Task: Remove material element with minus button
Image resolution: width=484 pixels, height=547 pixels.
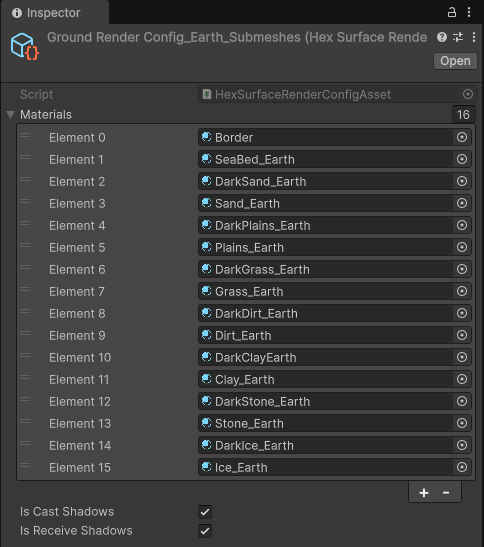Action: coord(446,493)
